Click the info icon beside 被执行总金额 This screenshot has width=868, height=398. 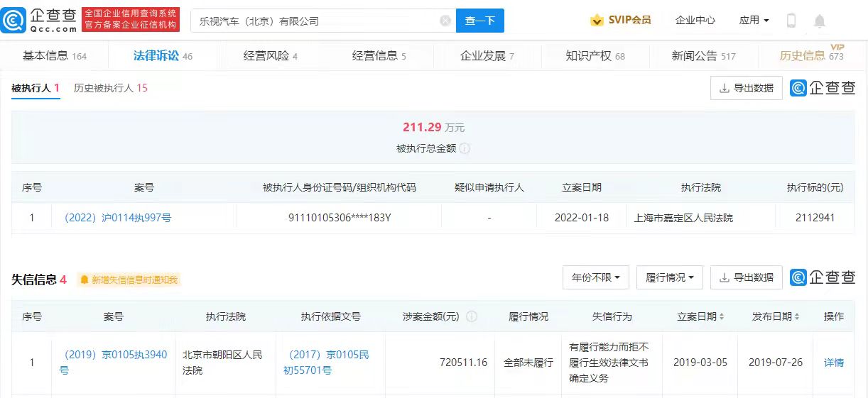465,148
